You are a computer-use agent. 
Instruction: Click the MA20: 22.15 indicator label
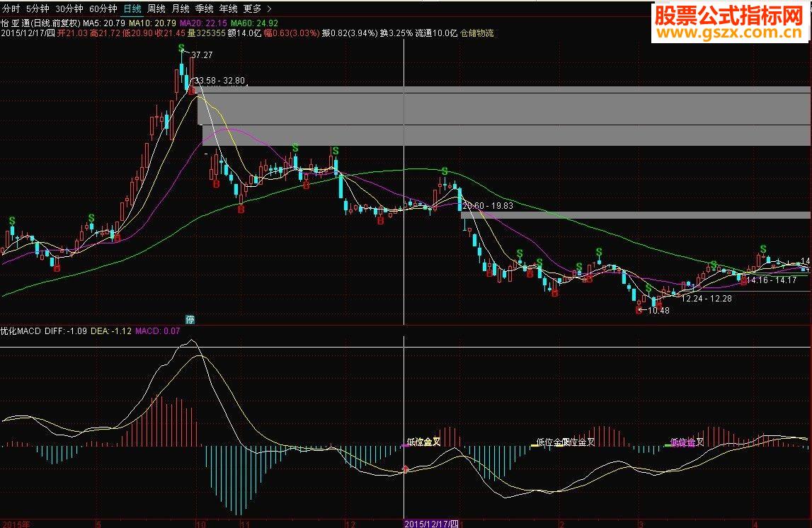(203, 23)
